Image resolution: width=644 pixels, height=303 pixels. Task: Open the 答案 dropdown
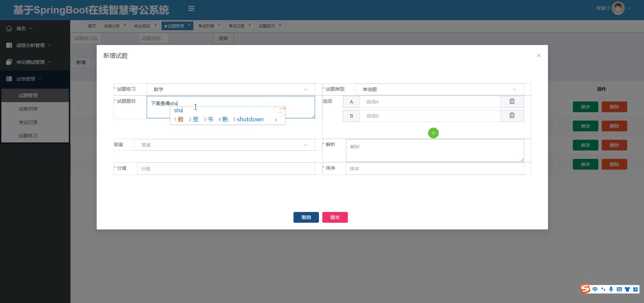pyautogui.click(x=224, y=145)
